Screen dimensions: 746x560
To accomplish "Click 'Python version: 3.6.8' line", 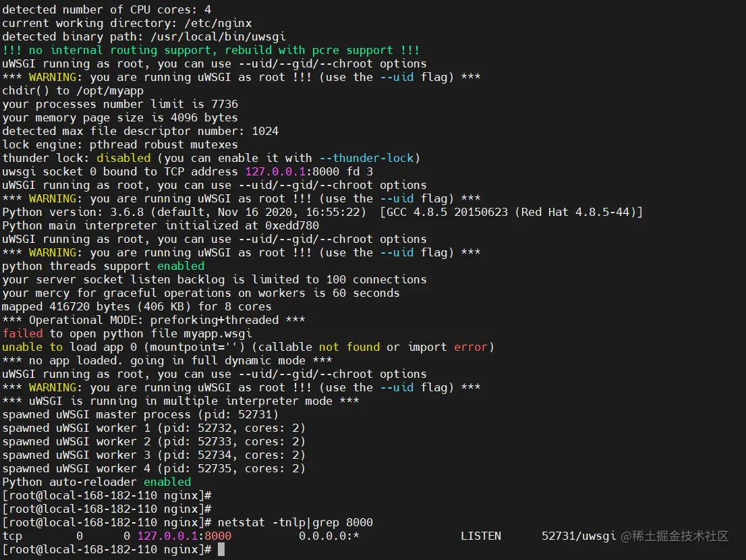I will pyautogui.click(x=322, y=213).
